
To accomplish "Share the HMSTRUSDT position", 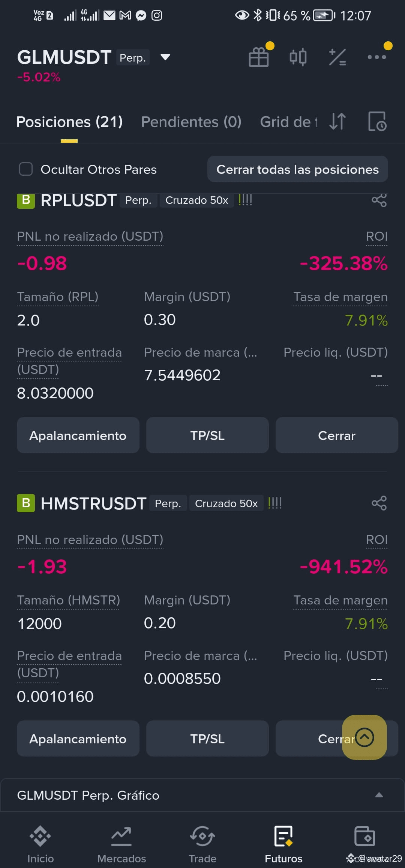I will click(x=379, y=503).
